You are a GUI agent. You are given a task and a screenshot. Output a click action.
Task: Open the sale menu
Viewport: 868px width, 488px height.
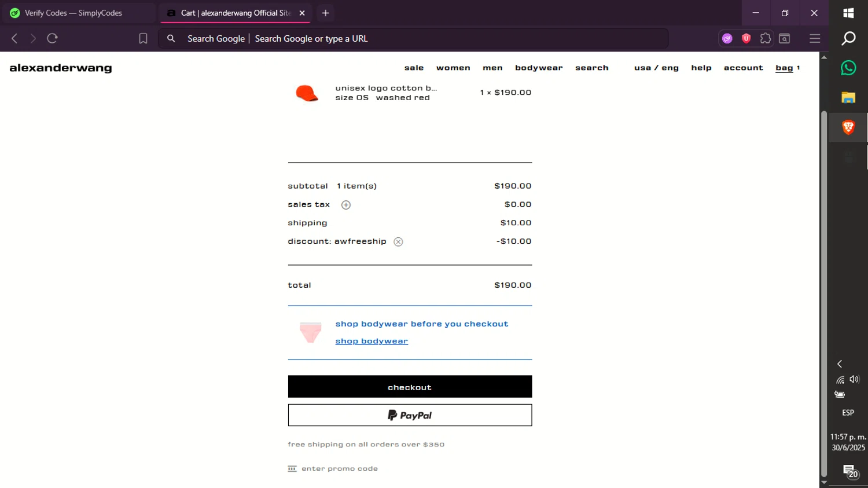click(x=414, y=68)
